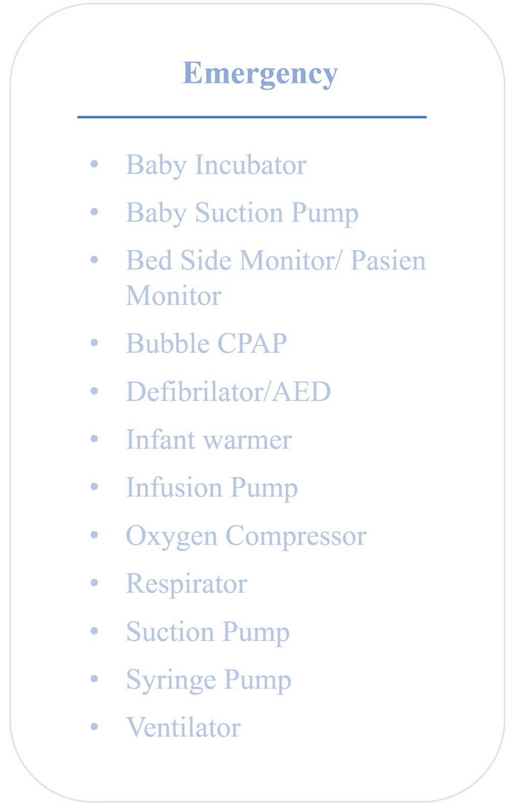The image size is (516, 812).
Task: Open the Defibrilator/AED entry
Action: coord(229,391)
